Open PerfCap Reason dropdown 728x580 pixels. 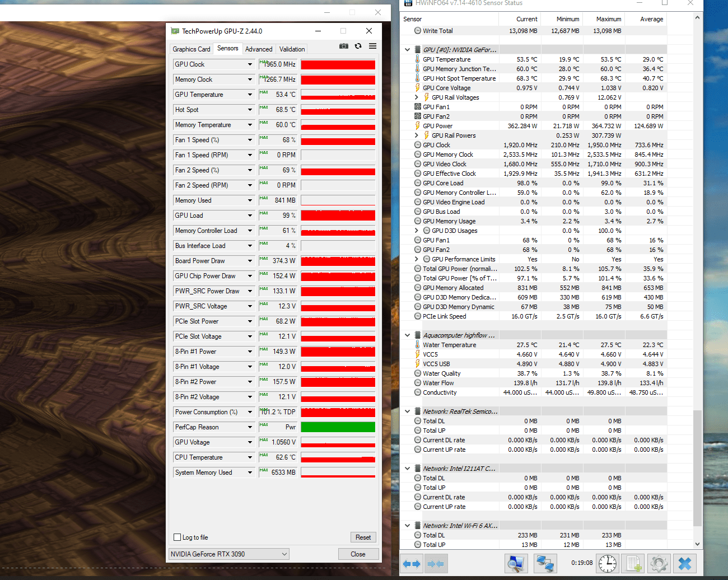[250, 427]
